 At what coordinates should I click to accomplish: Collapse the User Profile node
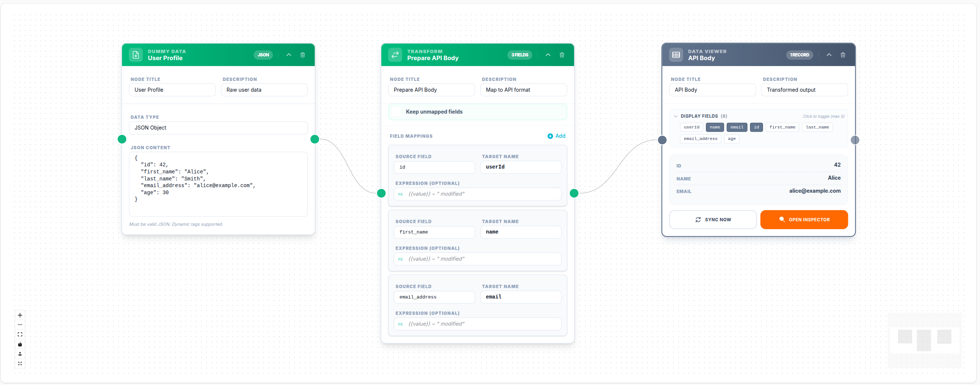click(288, 55)
